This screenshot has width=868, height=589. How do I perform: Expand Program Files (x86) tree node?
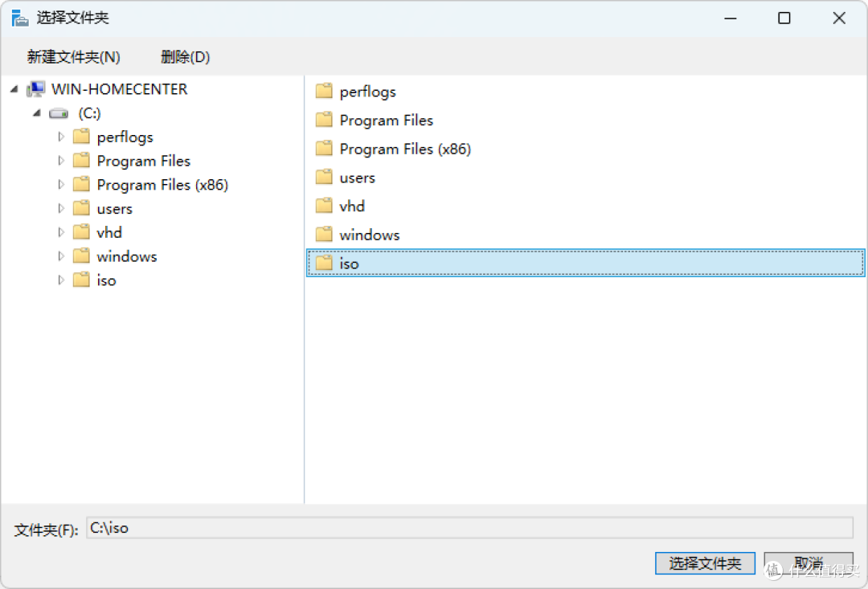pos(61,184)
